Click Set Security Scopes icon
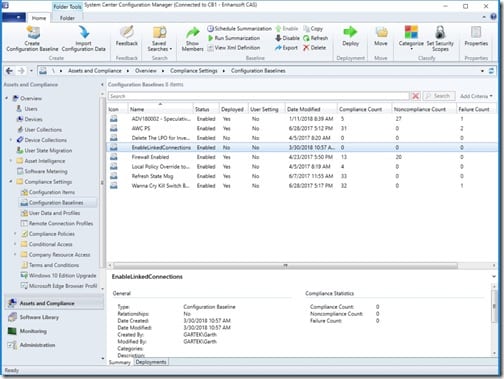 tap(440, 32)
